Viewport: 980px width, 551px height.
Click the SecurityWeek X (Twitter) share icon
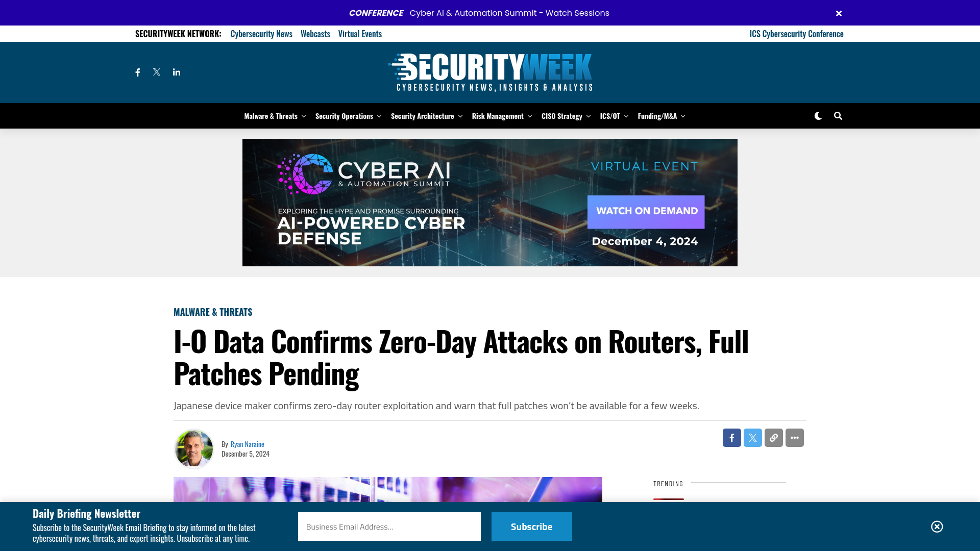click(752, 437)
